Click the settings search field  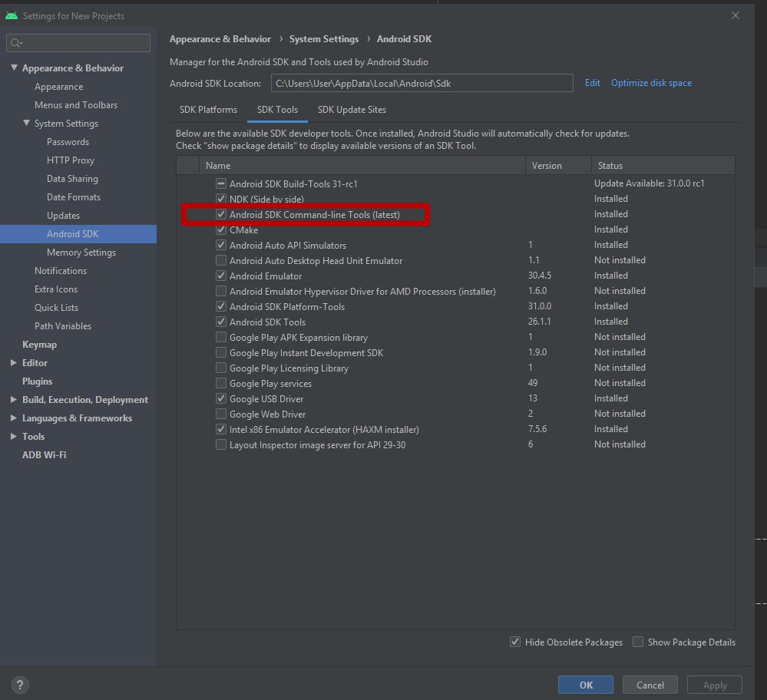(x=78, y=43)
